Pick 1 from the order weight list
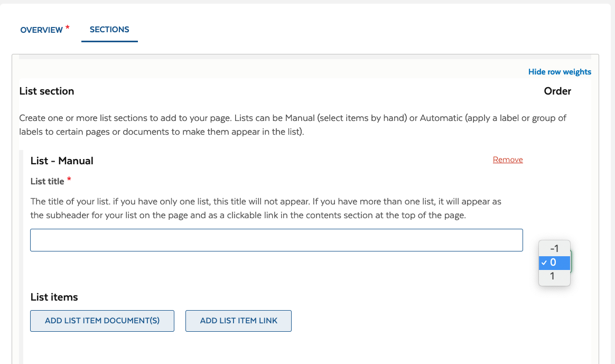 point(553,276)
